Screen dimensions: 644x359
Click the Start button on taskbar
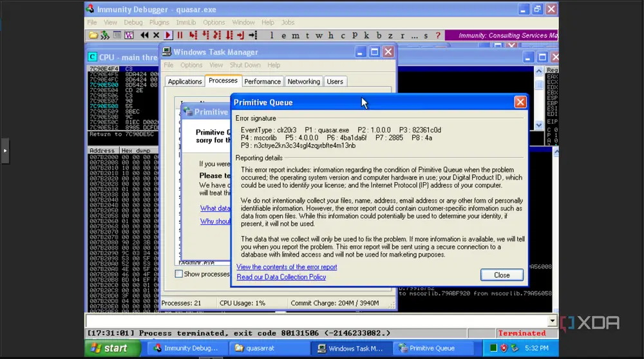click(x=111, y=348)
